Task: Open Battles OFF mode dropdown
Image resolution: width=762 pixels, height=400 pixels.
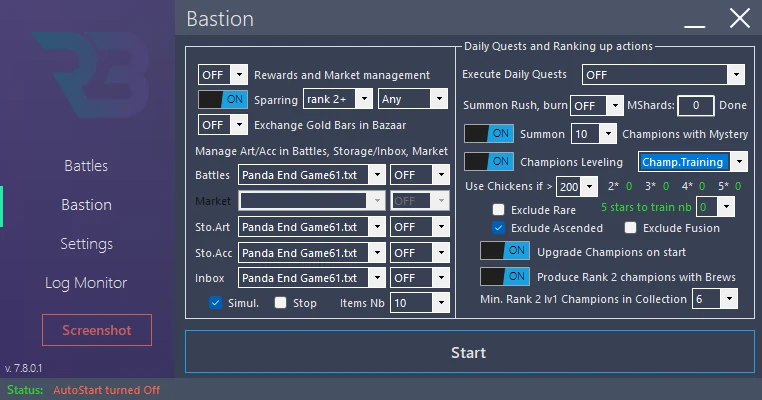Action: click(420, 175)
